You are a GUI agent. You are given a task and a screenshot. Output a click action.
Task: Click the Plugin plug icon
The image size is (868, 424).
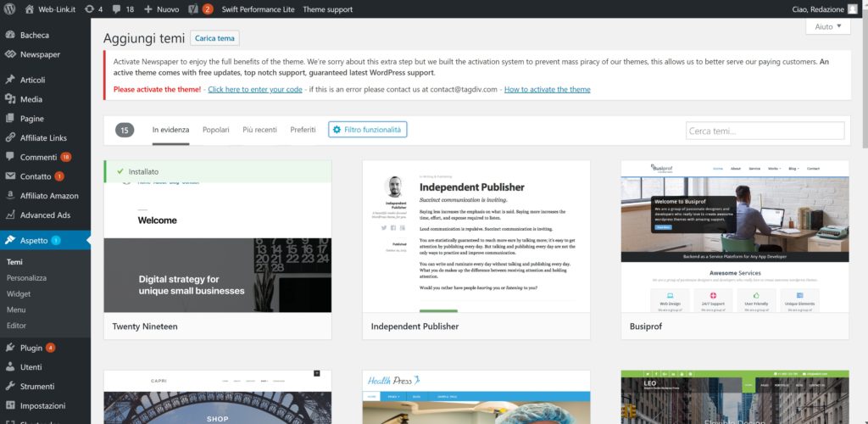[x=10, y=348]
